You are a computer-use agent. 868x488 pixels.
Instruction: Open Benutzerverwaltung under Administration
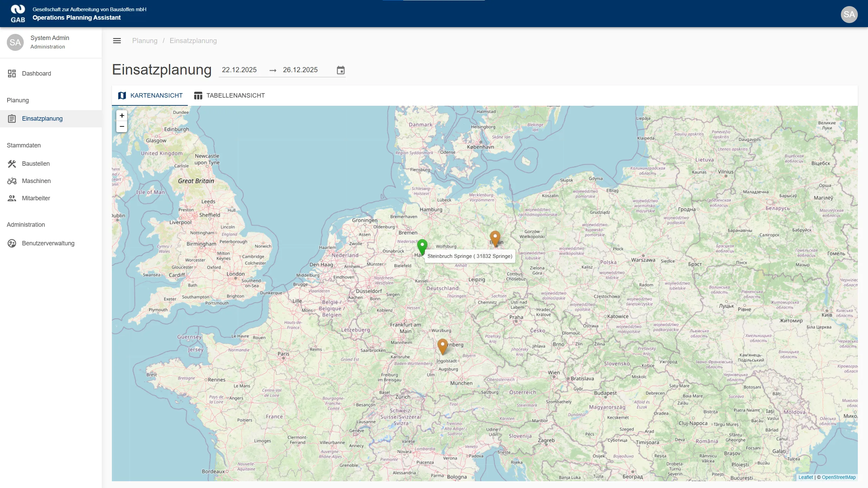tap(48, 243)
